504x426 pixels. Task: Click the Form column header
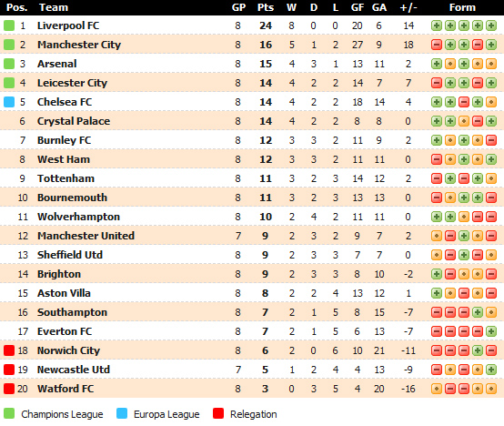[x=462, y=7]
